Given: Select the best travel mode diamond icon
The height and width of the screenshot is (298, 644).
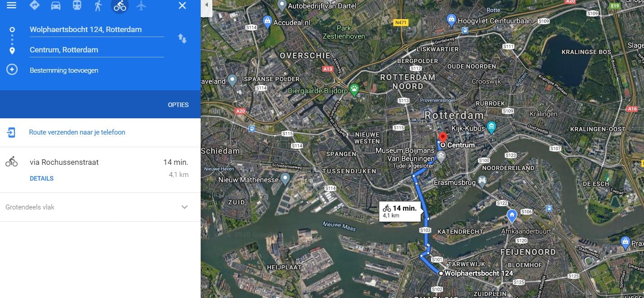Looking at the screenshot, I should click(x=34, y=5).
